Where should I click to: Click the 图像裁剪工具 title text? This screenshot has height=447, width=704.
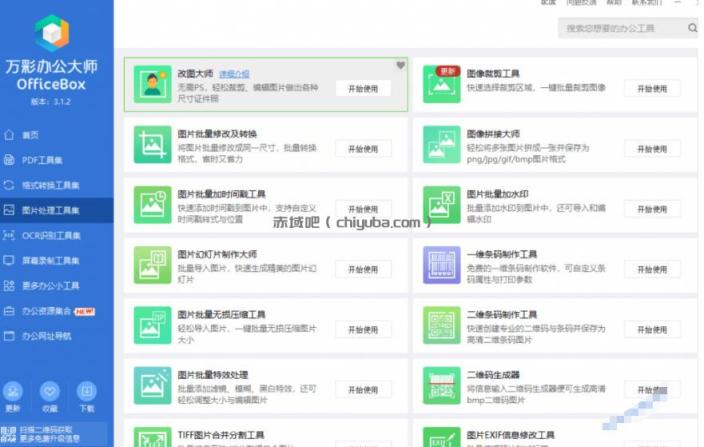(x=493, y=74)
